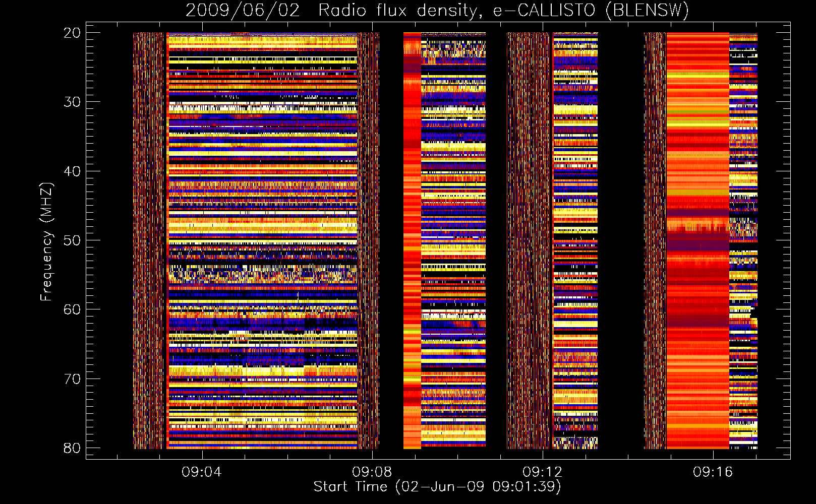Image resolution: width=816 pixels, height=504 pixels.
Task: Select the 09:04 time tick label
Action: (202, 472)
